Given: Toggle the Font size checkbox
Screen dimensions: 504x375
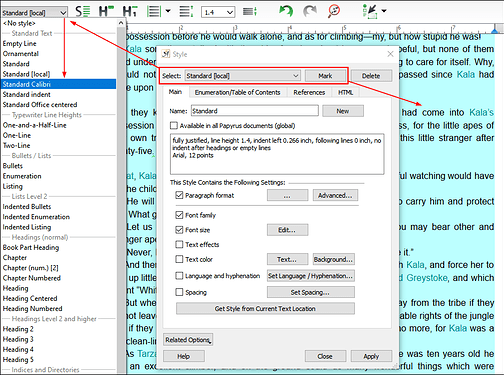Looking at the screenshot, I should point(179,230).
